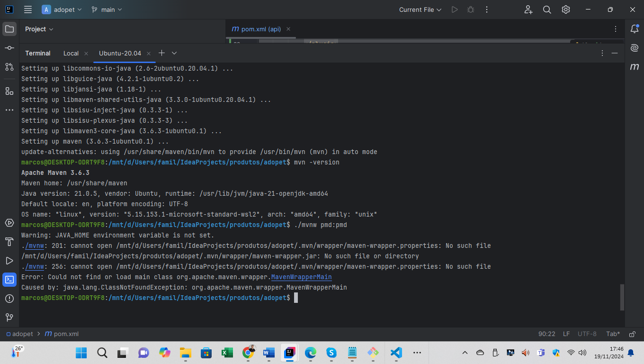
Task: Open the Build hammer tool window
Action: 9,242
